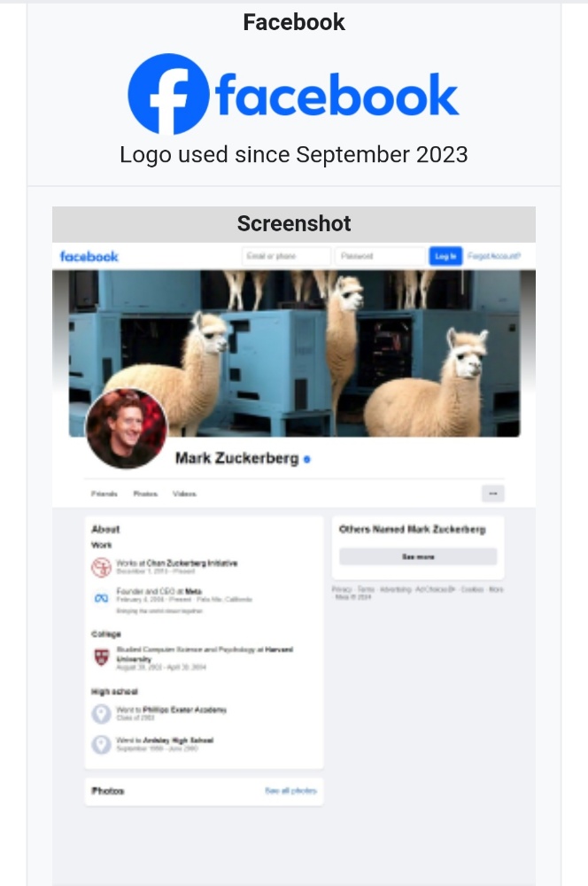Click the blue verified badge icon

306,459
